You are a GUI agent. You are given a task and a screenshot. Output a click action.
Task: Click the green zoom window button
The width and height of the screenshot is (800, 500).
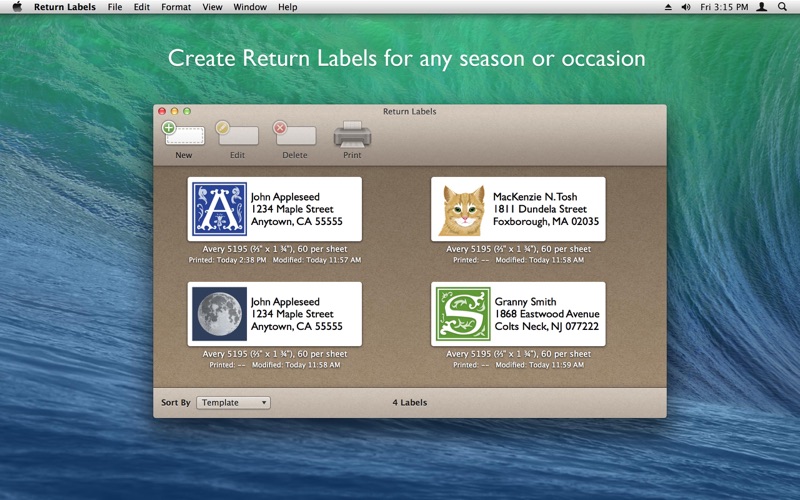pos(187,111)
